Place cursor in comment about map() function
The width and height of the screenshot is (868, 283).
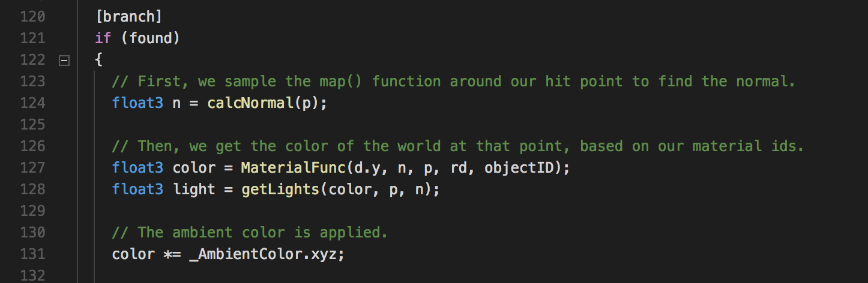[x=454, y=82]
